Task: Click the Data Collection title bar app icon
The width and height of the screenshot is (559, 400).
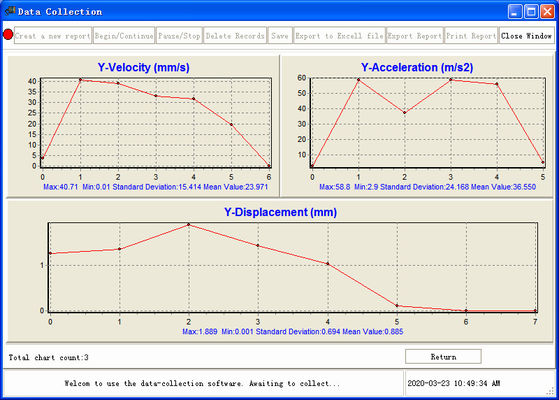Action: [x=10, y=11]
